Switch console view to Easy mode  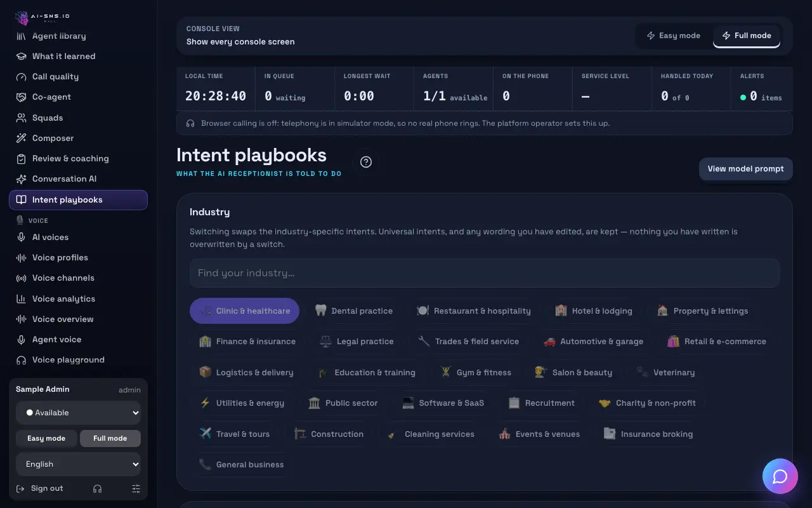tap(674, 36)
